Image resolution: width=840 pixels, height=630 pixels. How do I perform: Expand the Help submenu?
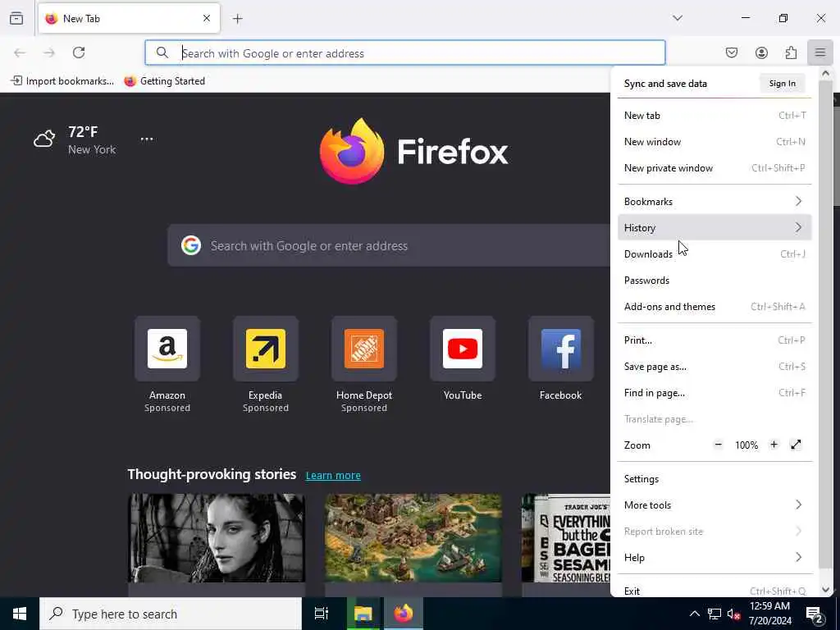[714, 558]
